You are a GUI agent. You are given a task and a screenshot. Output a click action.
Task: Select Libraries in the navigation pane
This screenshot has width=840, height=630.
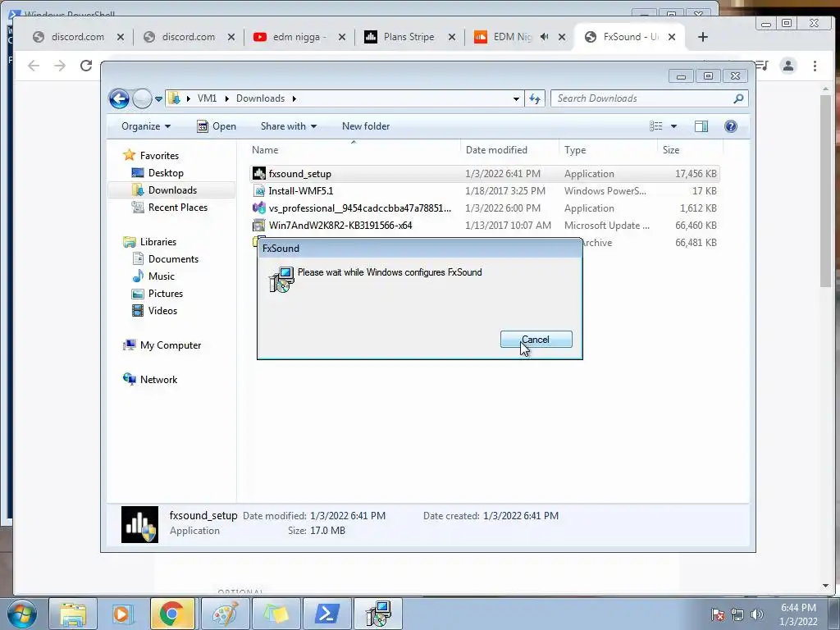(x=158, y=242)
